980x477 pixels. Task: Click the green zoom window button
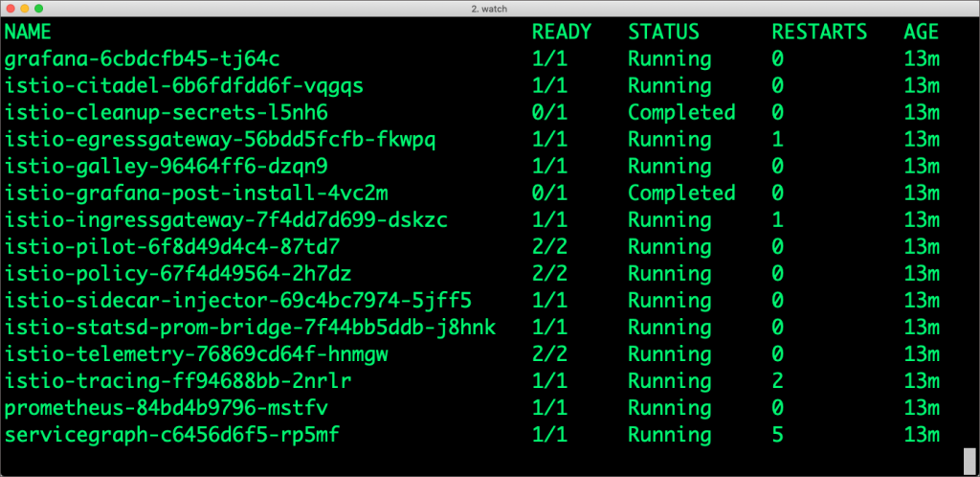[38, 9]
